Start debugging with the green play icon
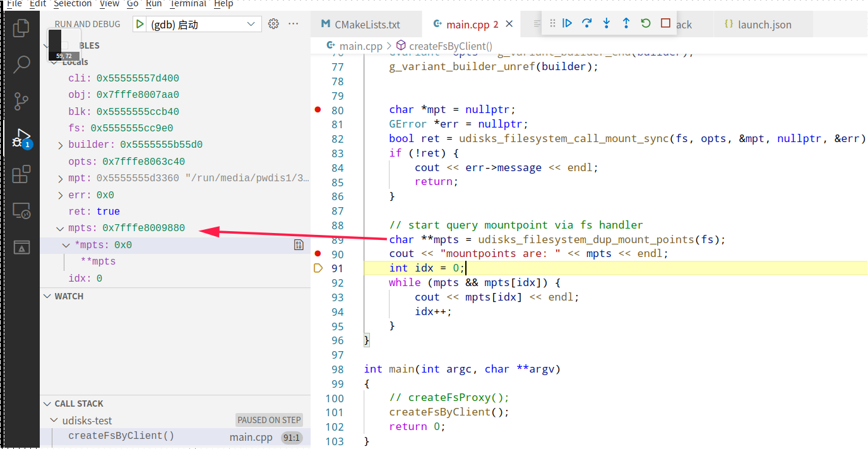This screenshot has height=449, width=868. [x=140, y=24]
